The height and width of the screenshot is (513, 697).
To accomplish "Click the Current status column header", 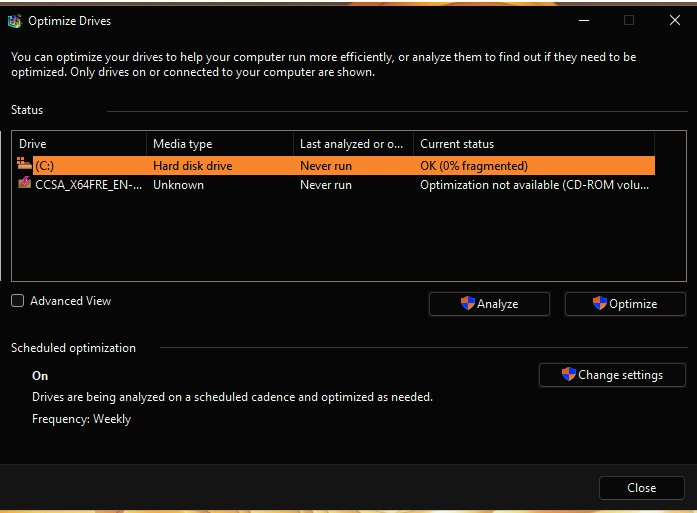I will [534, 144].
